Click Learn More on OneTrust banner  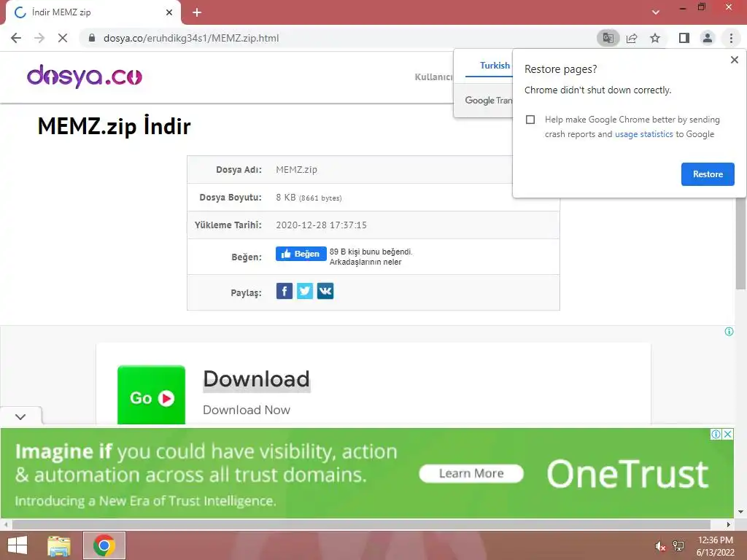coord(471,473)
